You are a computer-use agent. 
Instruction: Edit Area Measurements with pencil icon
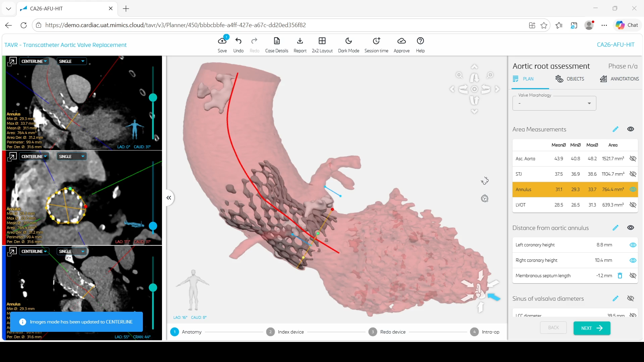(x=615, y=129)
